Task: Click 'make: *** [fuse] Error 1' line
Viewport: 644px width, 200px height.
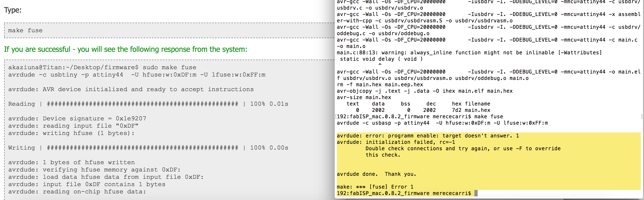Action: tap(375, 187)
